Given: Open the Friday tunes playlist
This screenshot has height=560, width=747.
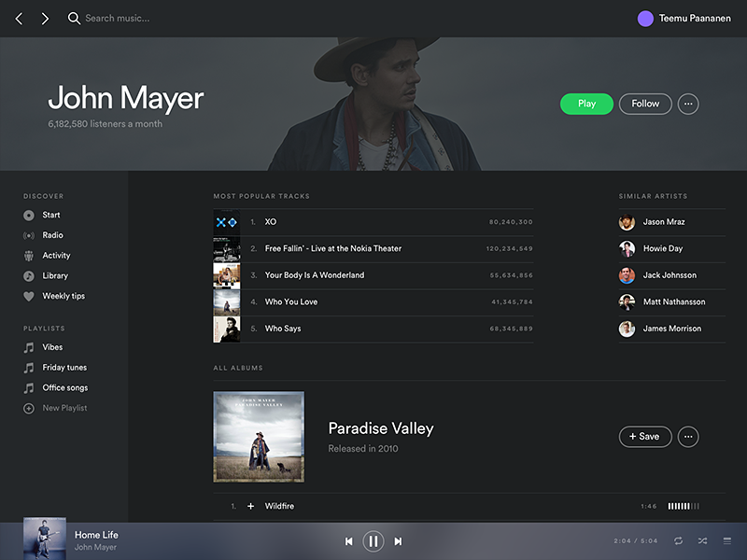Looking at the screenshot, I should click(64, 368).
